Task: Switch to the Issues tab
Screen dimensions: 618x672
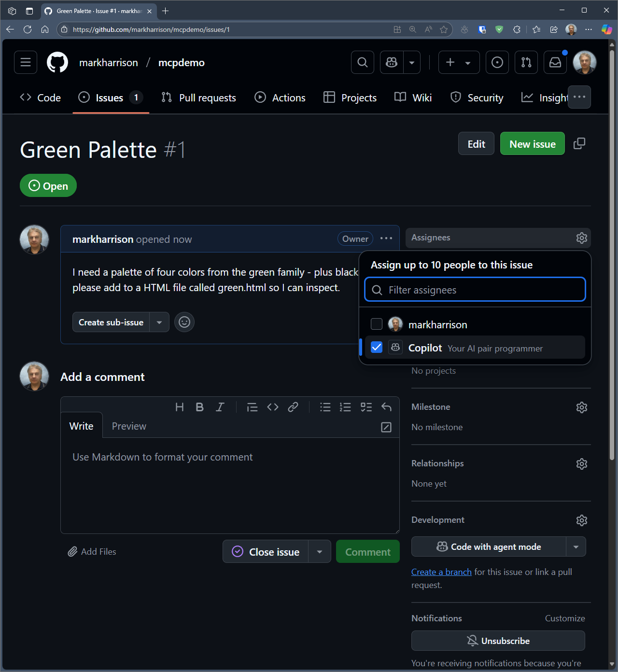Action: (111, 98)
